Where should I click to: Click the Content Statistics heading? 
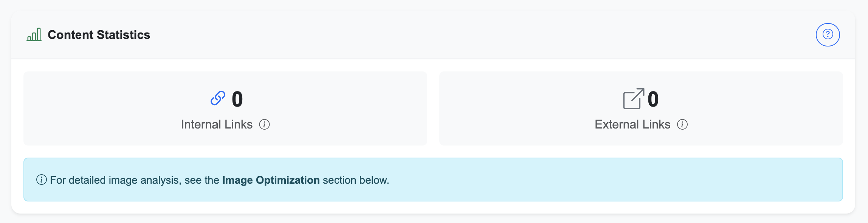[x=99, y=35]
